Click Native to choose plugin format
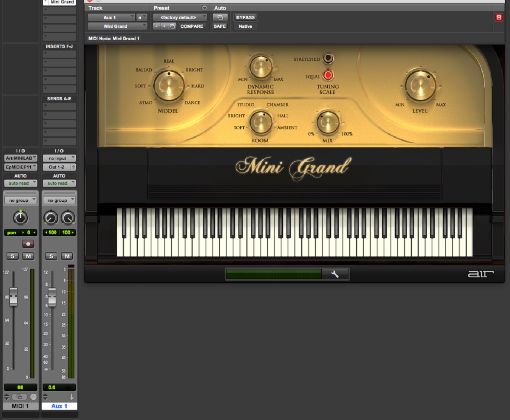 pyautogui.click(x=245, y=26)
